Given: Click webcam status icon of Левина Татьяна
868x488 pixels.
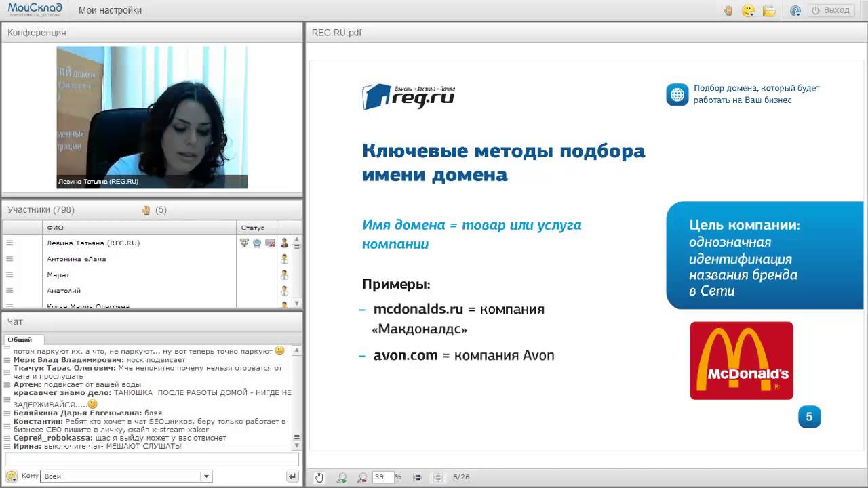Looking at the screenshot, I should point(257,243).
